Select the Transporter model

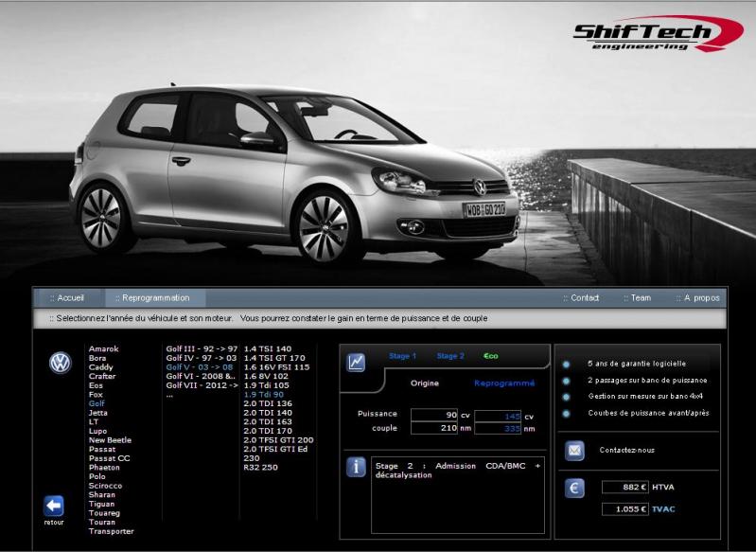click(112, 531)
